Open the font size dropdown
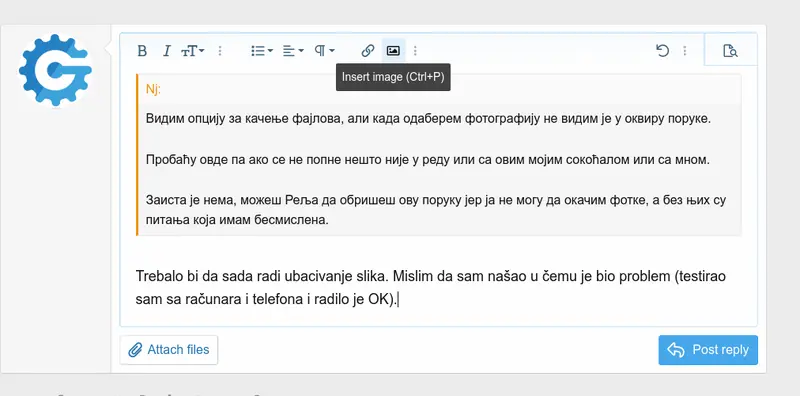The image size is (800, 396). click(x=193, y=51)
